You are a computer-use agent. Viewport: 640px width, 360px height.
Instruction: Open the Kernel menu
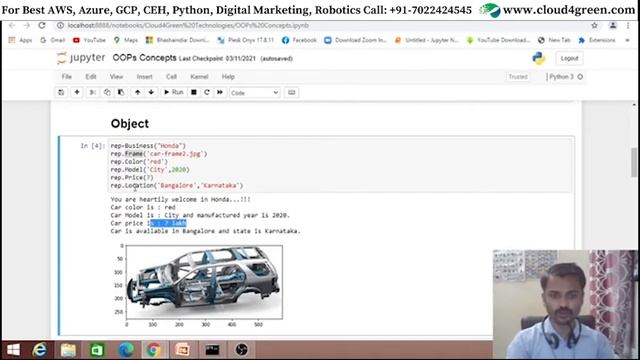[199, 77]
